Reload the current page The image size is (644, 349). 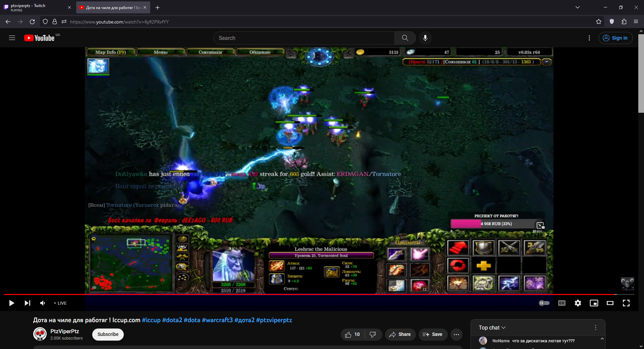tap(32, 22)
